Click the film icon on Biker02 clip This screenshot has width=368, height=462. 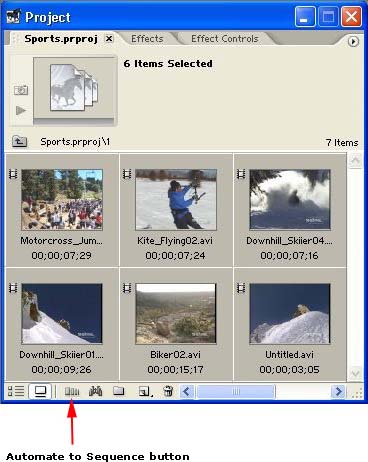127,288
